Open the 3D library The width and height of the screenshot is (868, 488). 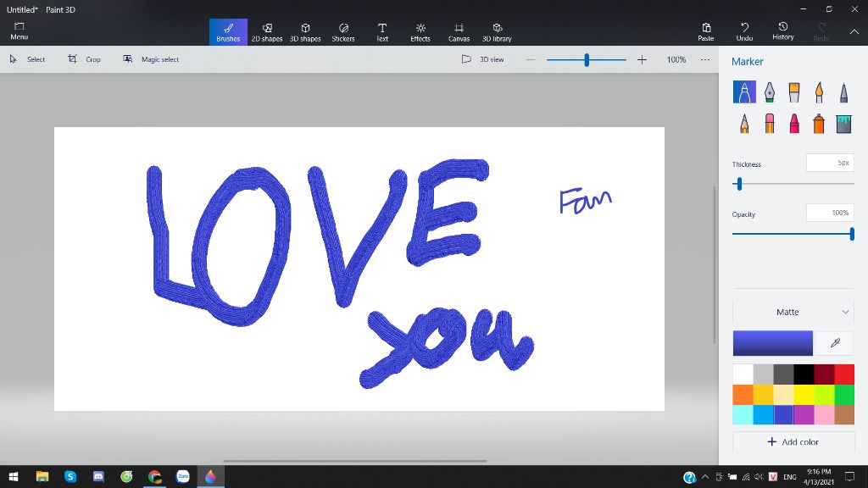click(x=497, y=32)
